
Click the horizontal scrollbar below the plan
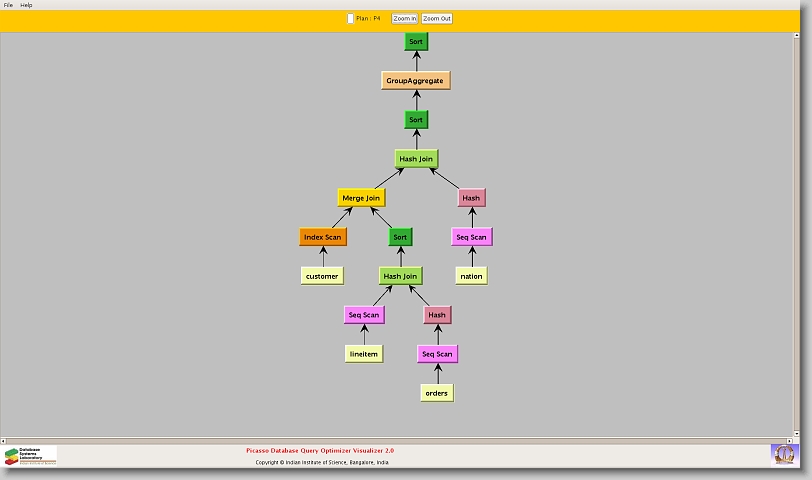click(400, 439)
